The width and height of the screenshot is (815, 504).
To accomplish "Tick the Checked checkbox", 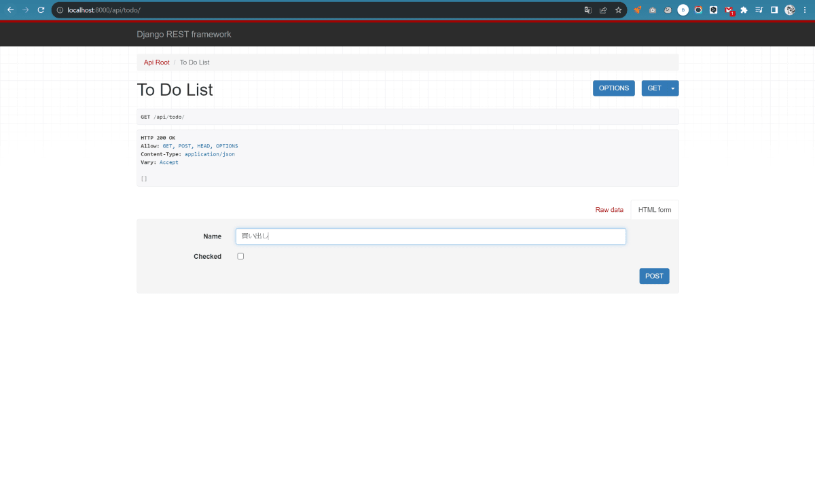I will tap(240, 256).
